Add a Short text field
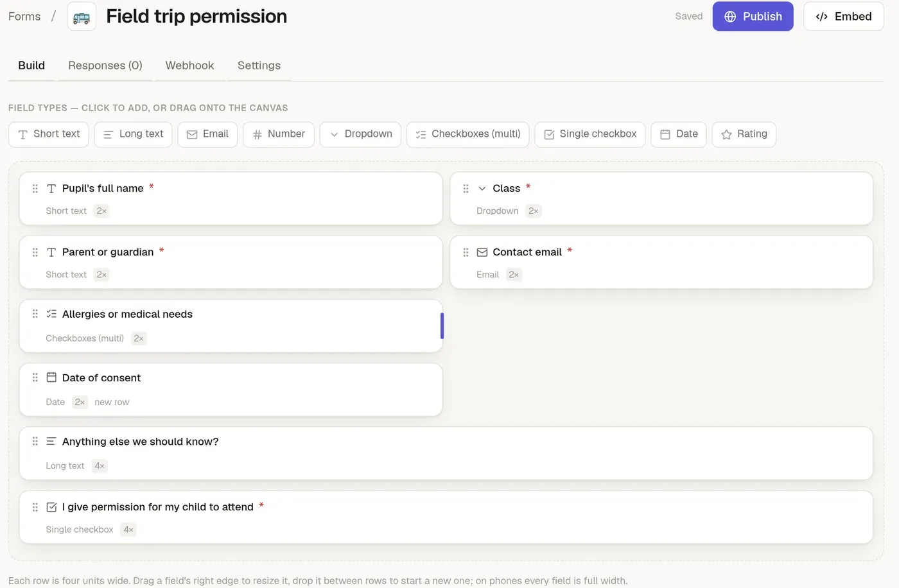 (49, 134)
